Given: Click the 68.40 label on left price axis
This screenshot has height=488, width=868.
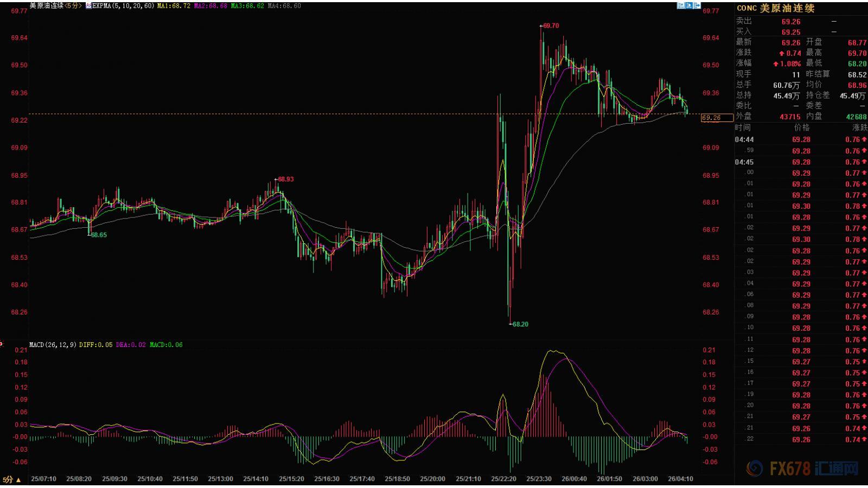Looking at the screenshot, I should pyautogui.click(x=19, y=285).
